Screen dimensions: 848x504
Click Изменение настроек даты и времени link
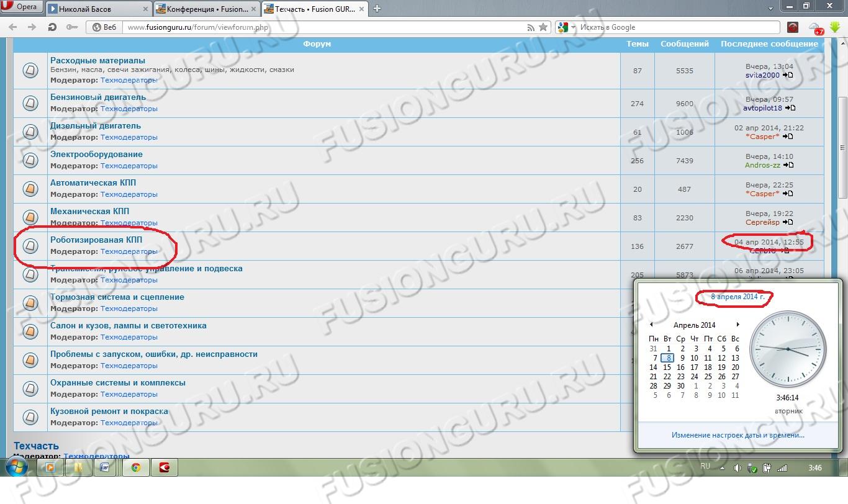[738, 435]
